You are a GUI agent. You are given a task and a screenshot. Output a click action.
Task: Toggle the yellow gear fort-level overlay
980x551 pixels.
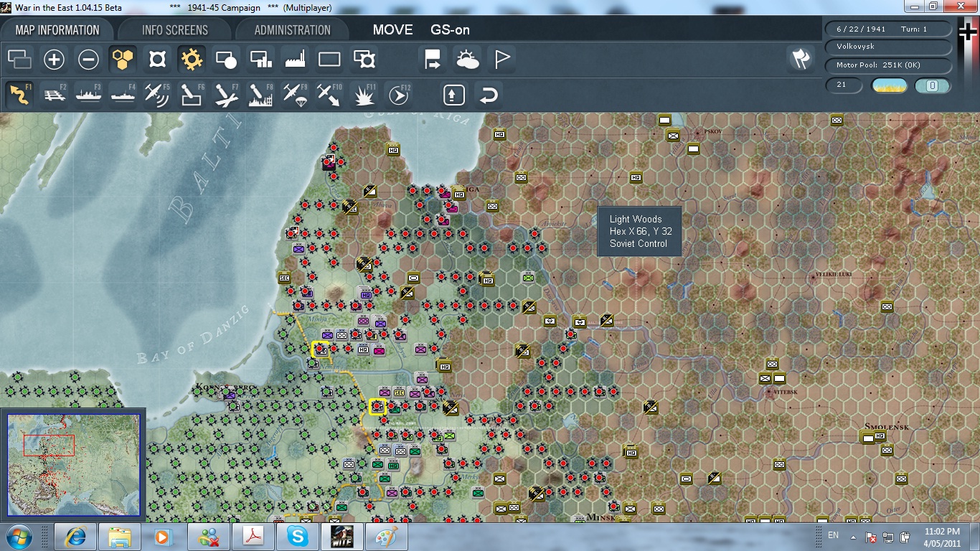point(192,60)
